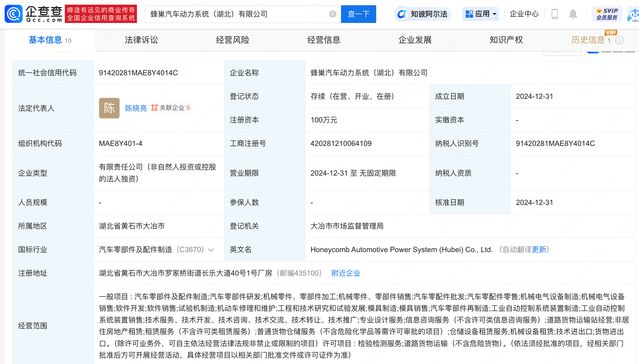639x364 pixels.
Task: Open 企业中心 link
Action: 524,14
